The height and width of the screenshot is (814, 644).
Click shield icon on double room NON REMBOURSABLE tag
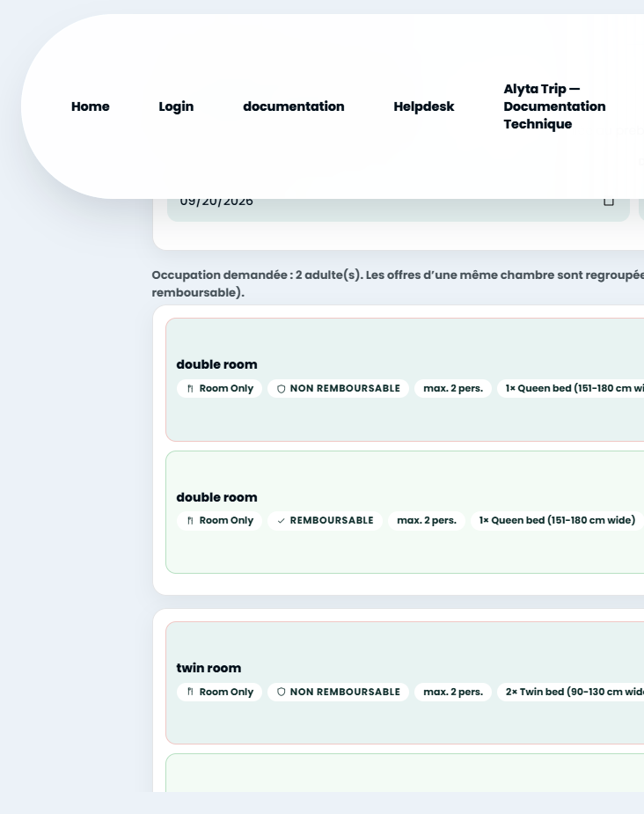282,389
